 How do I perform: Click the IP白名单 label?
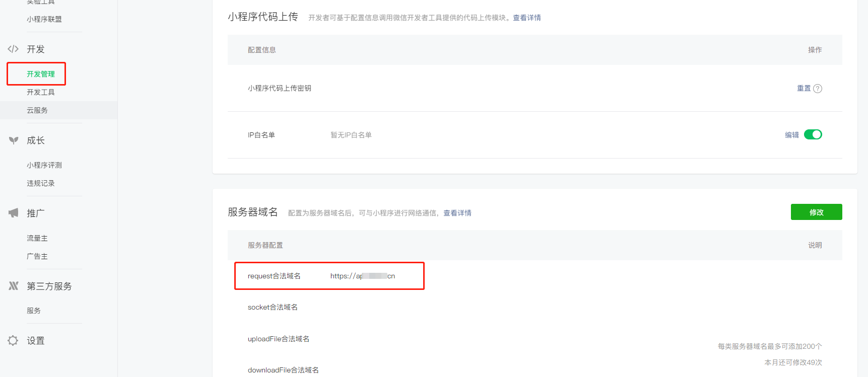261,135
